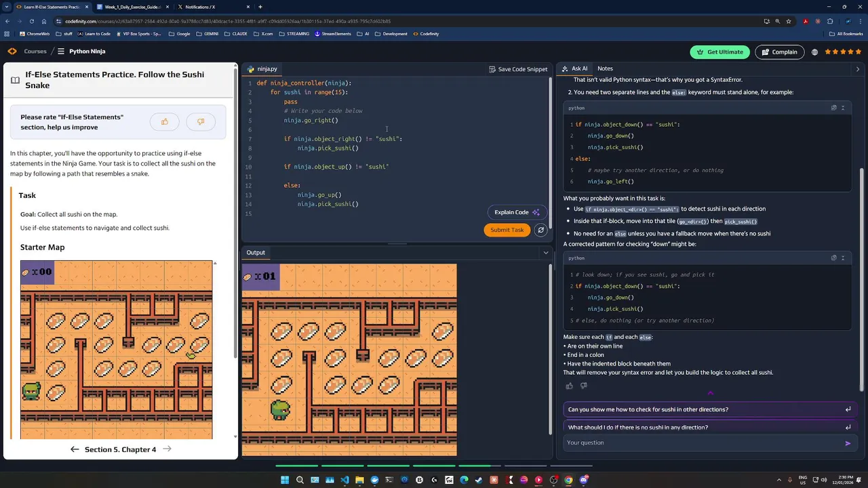Open Google Chrome from the taskbar
The width and height of the screenshot is (868, 488).
(x=568, y=480)
